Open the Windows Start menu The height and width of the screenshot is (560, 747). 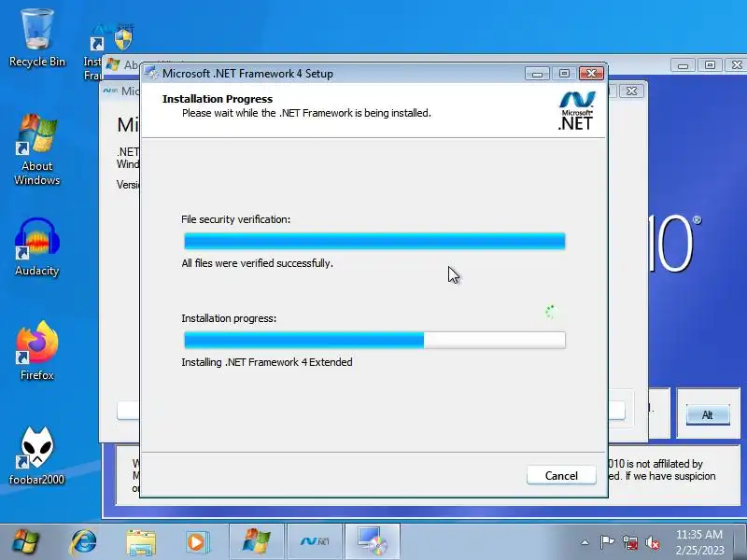[26, 542]
